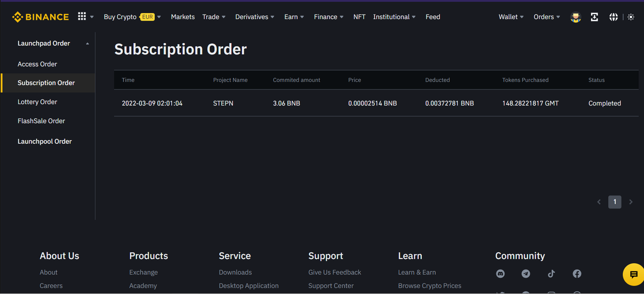This screenshot has width=644, height=294.
Task: Click the Time column header
Action: (x=128, y=80)
